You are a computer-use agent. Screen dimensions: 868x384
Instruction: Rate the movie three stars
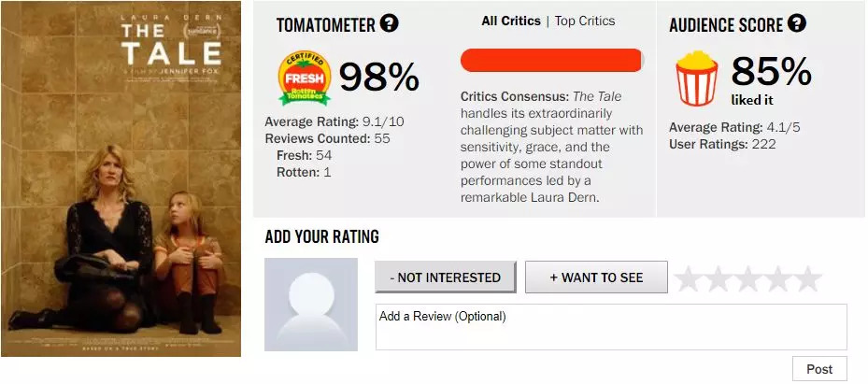coord(748,278)
